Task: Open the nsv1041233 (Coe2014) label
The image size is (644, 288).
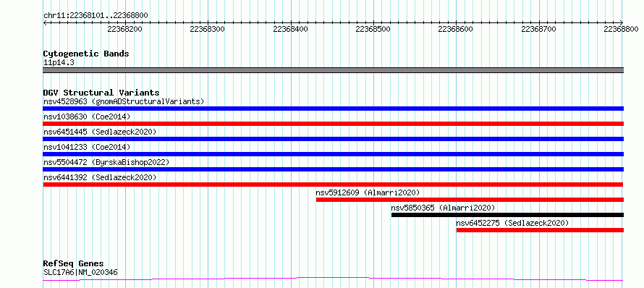Action: [87, 147]
